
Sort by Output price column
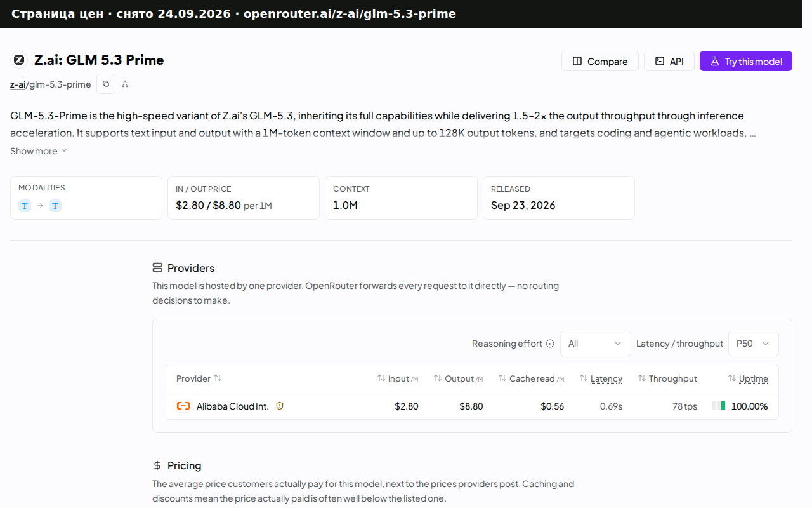458,378
